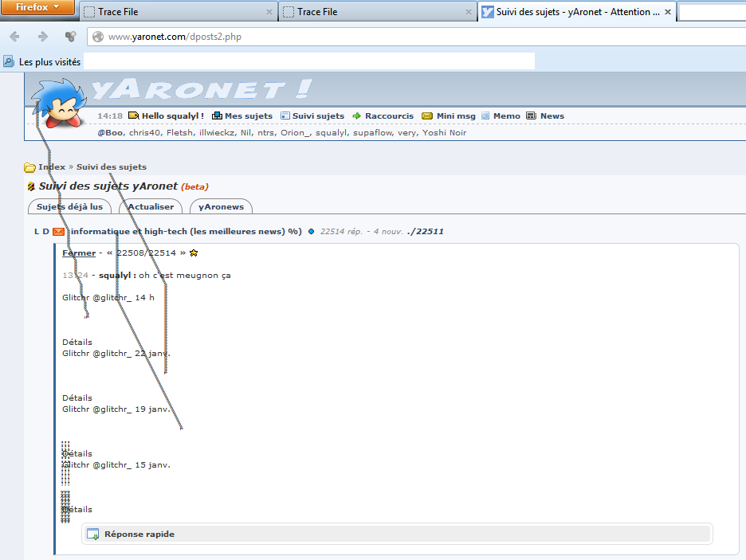Open the informatique et high-tech topic

coord(185,232)
